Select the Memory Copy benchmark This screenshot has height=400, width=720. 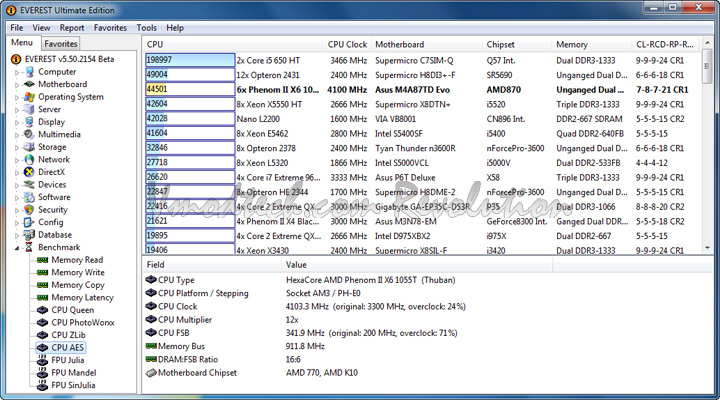point(78,285)
